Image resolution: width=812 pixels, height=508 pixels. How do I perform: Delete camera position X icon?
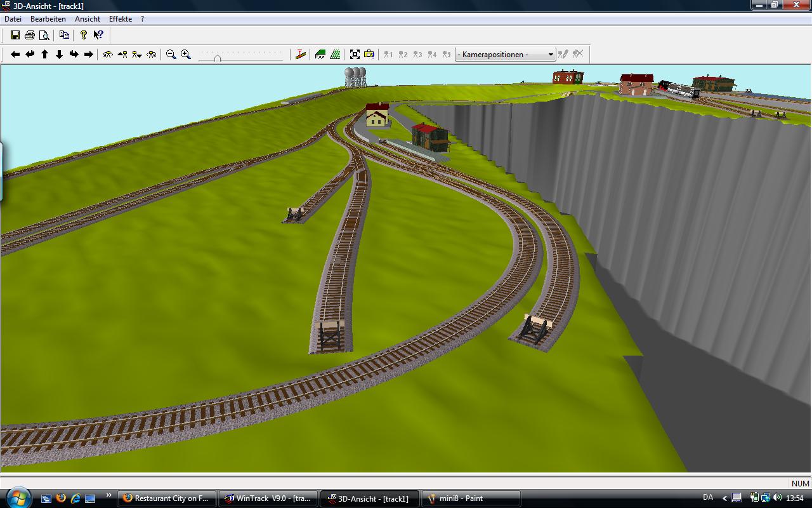[578, 55]
